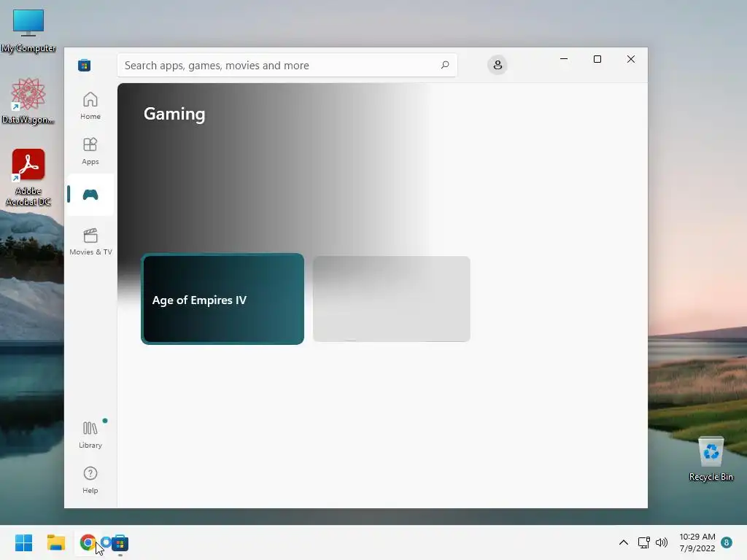Launch Google Chrome from the taskbar
Viewport: 747px width, 560px height.
(x=88, y=542)
